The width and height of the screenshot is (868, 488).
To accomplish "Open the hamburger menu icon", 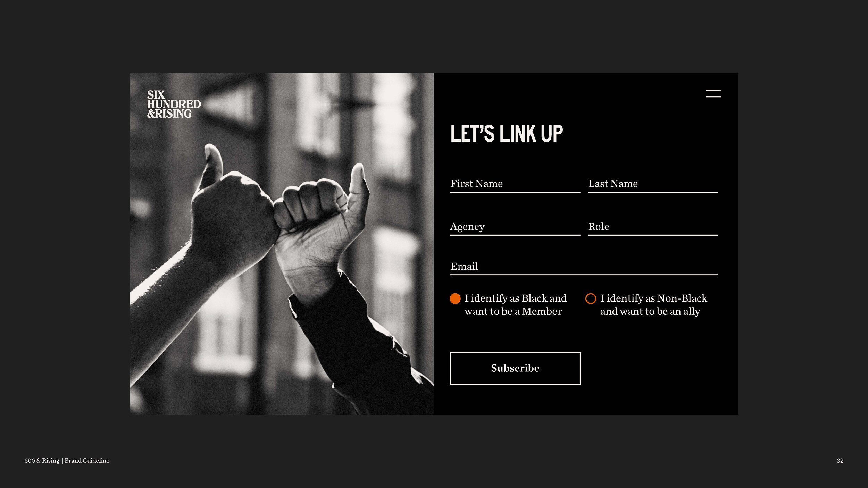I will click(713, 93).
